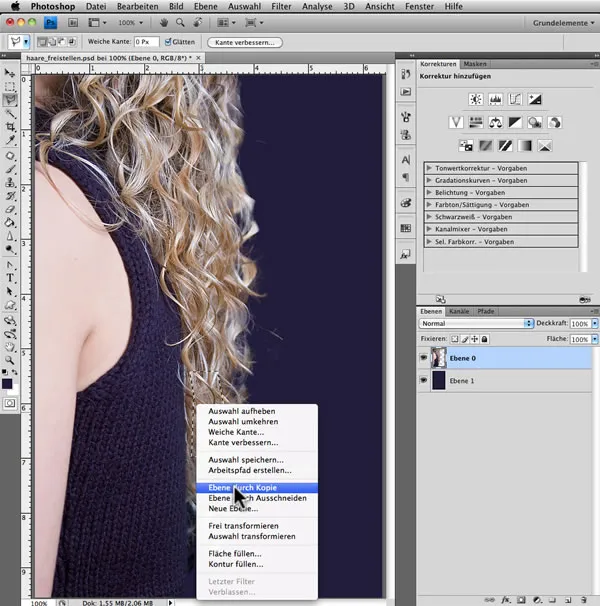Select the Crop tool
The image size is (600, 606).
tap(10, 128)
